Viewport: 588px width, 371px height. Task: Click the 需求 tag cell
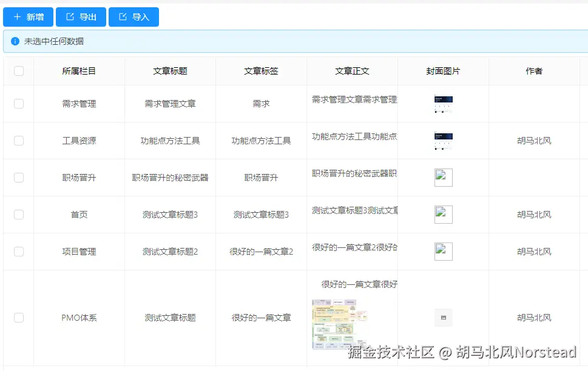tap(261, 104)
